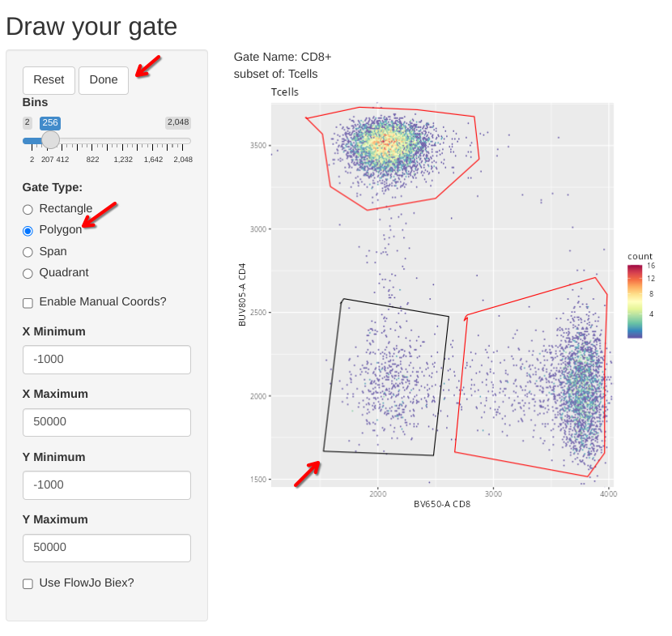Toggle the Use FlowJo Biex checkbox
Screen dimensions: 672x636
[x=28, y=584]
